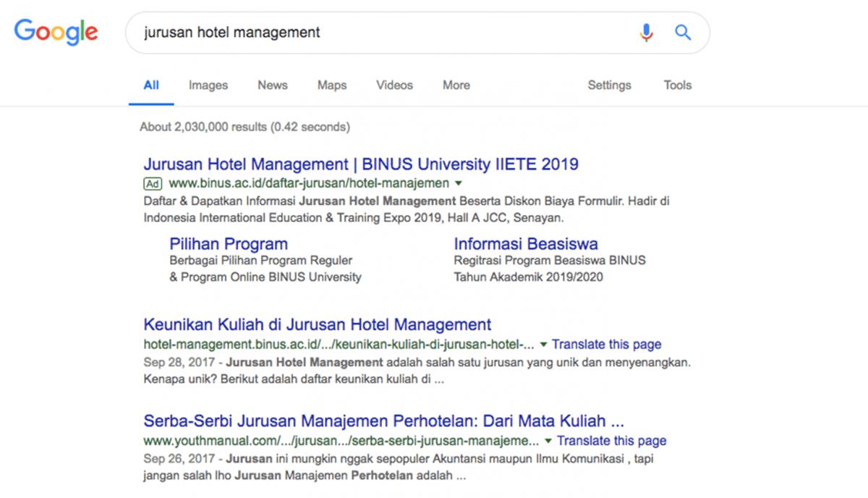Click the magnifying glass search button
Viewport: 868px width, 498px height.
coord(683,33)
